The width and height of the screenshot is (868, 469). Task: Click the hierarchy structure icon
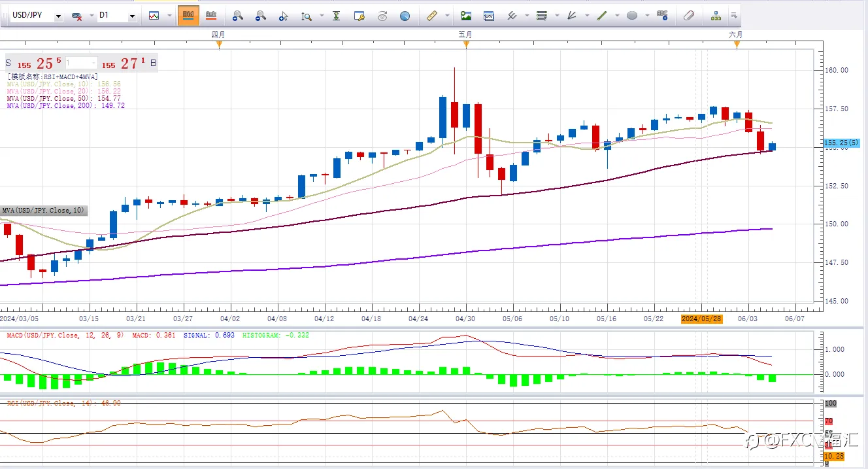[x=716, y=16]
